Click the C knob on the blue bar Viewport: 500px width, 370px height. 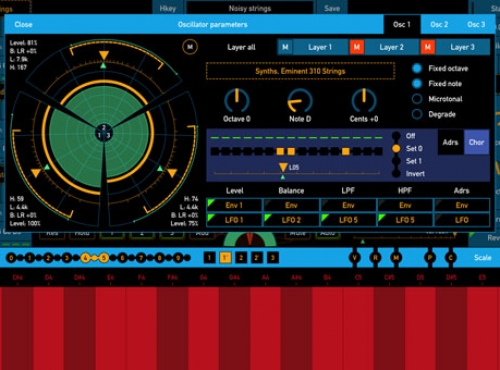pyautogui.click(x=451, y=257)
